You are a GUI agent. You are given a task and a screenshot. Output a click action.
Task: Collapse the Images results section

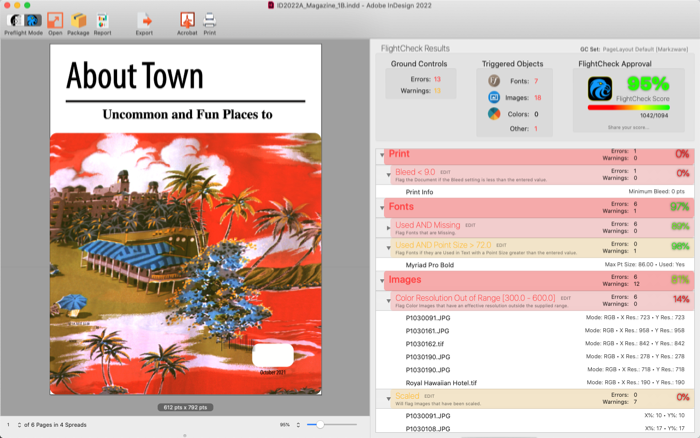(382, 281)
